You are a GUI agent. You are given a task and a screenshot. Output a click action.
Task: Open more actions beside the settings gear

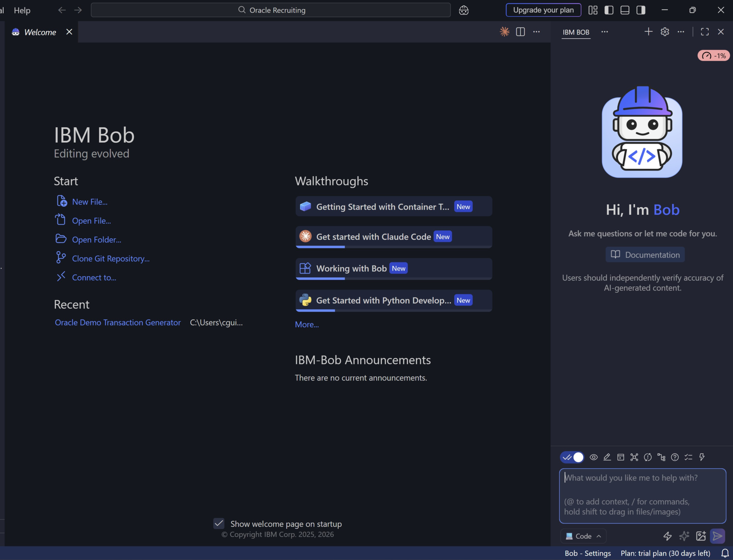681,32
